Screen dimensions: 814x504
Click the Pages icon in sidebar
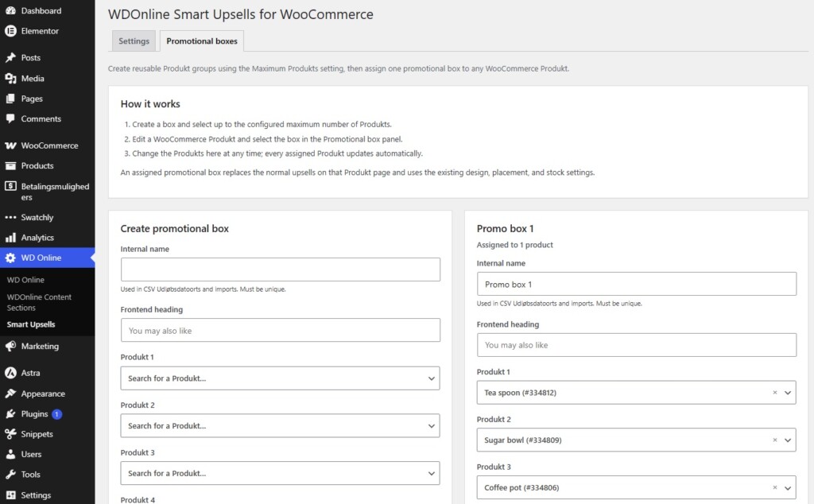(x=10, y=99)
